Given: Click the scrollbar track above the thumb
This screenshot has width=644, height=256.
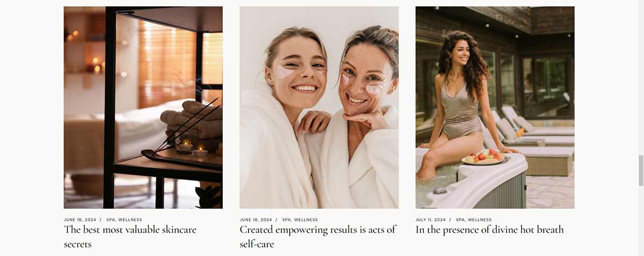Looking at the screenshot, I should 641,78.
